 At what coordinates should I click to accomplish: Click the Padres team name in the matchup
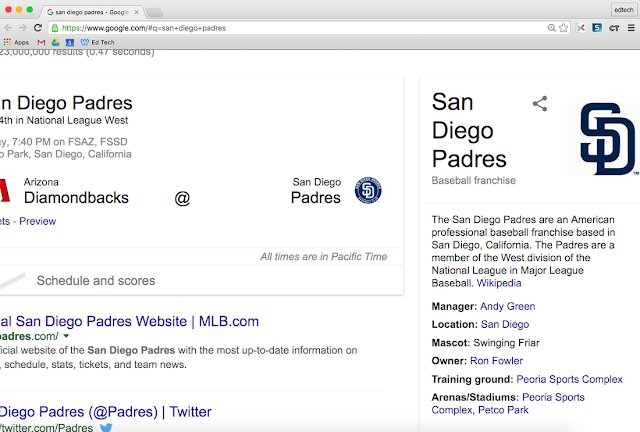(316, 198)
